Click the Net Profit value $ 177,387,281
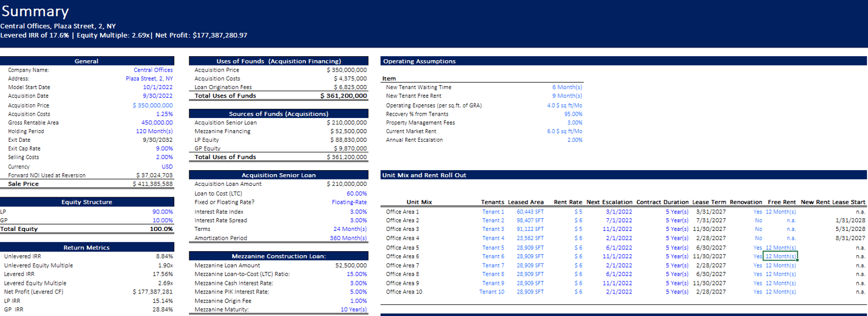The height and width of the screenshot is (316, 868). (153, 292)
